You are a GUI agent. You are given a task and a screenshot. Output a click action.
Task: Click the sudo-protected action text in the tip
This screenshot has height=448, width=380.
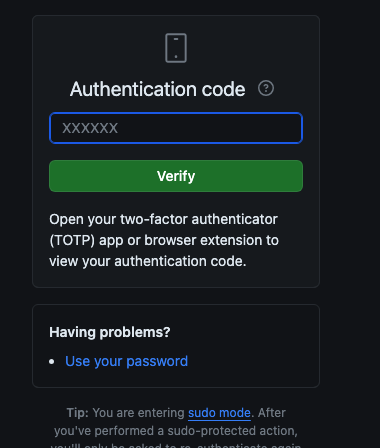click(x=232, y=431)
